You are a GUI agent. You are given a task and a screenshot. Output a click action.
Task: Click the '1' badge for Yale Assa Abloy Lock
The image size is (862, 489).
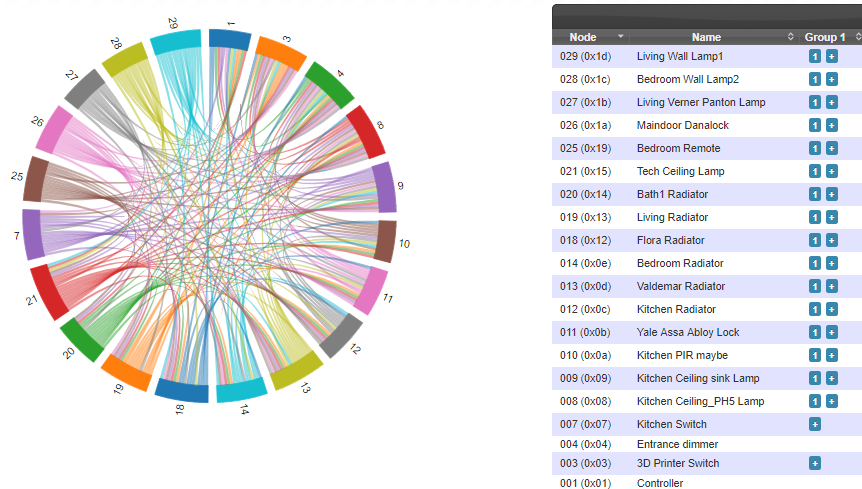815,333
